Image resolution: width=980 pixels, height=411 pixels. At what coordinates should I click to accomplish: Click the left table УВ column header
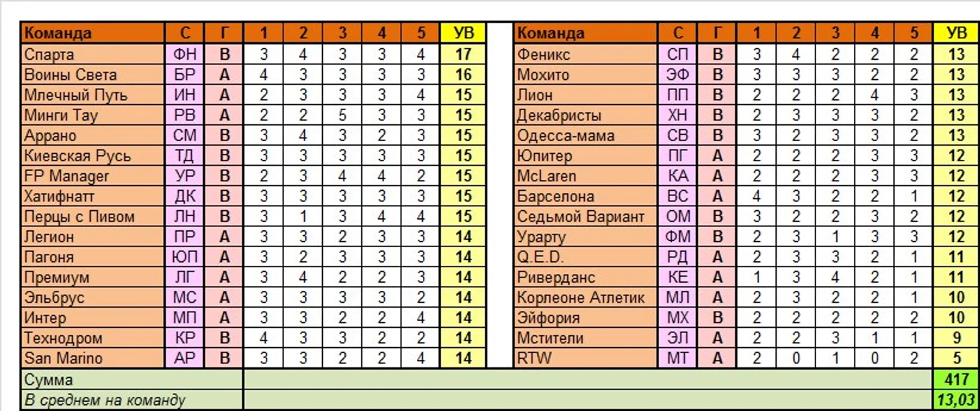coord(463,33)
